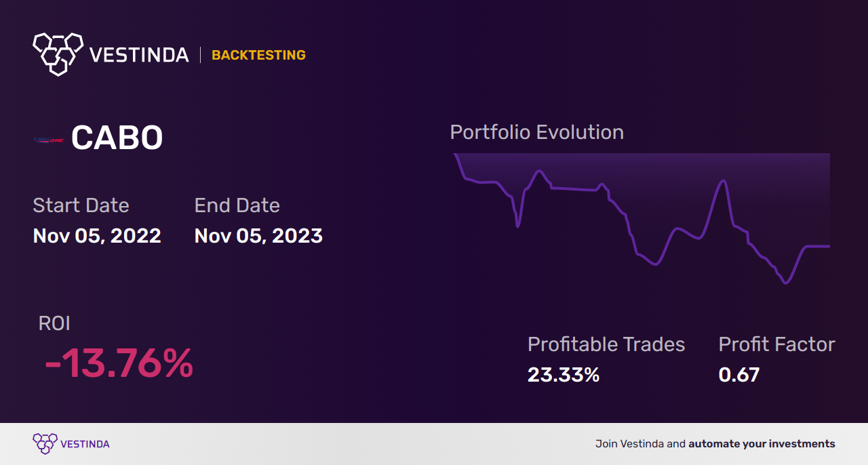Open the BACKTESTING section label
The image size is (868, 465).
(x=258, y=56)
